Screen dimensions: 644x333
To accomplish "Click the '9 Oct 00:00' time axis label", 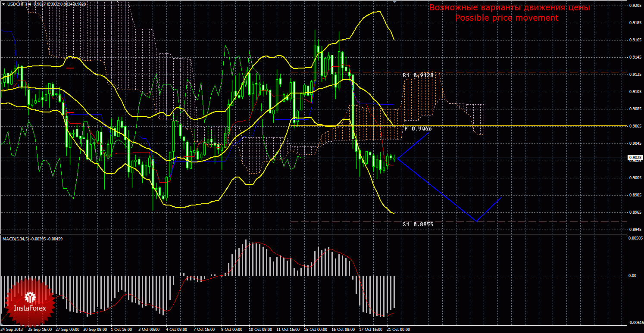I will pos(232,330).
